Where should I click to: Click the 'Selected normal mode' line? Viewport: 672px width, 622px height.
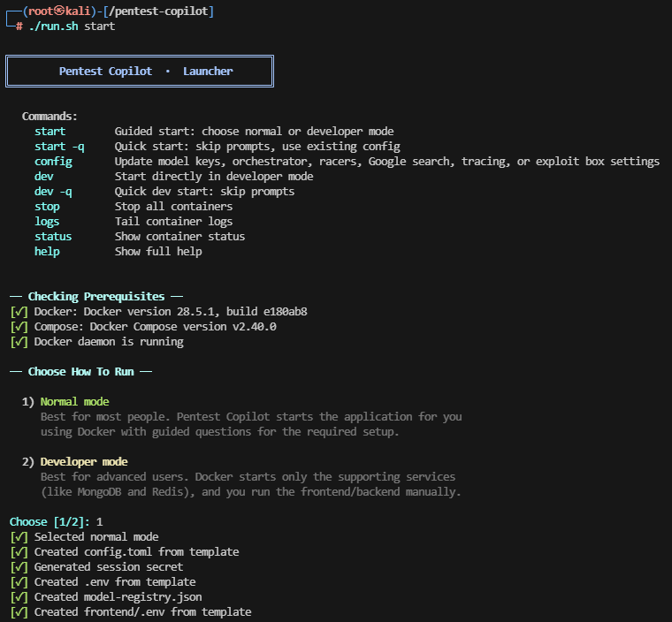coord(96,537)
